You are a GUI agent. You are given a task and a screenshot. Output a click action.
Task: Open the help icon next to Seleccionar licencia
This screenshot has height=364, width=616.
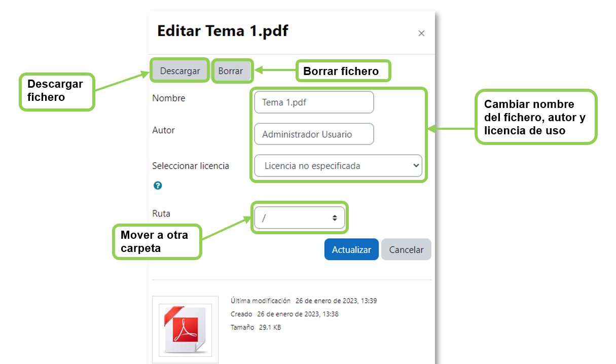pyautogui.click(x=158, y=186)
